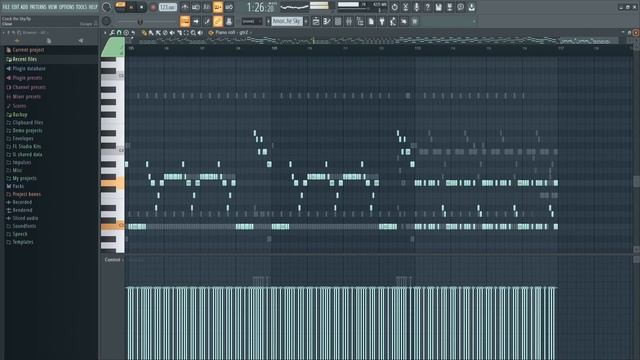Open the Packs folder in browser
This screenshot has width=640, height=360.
[x=18, y=186]
